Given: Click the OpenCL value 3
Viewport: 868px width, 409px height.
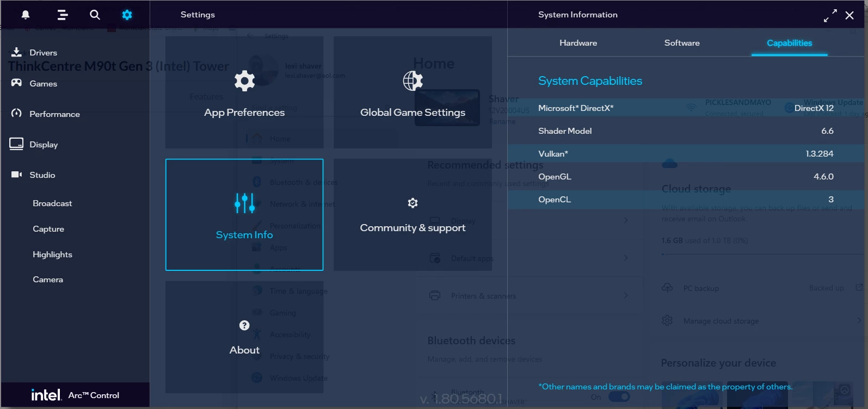Looking at the screenshot, I should click(x=831, y=200).
